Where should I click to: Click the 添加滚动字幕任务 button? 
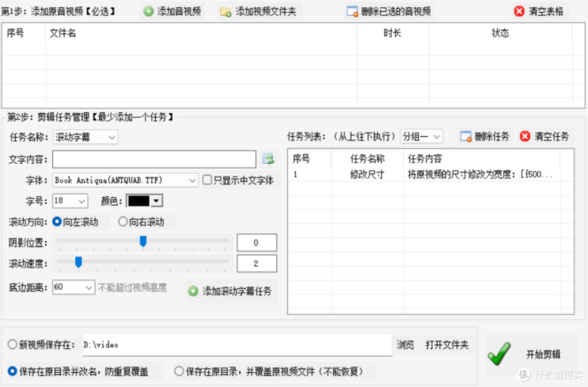(231, 291)
